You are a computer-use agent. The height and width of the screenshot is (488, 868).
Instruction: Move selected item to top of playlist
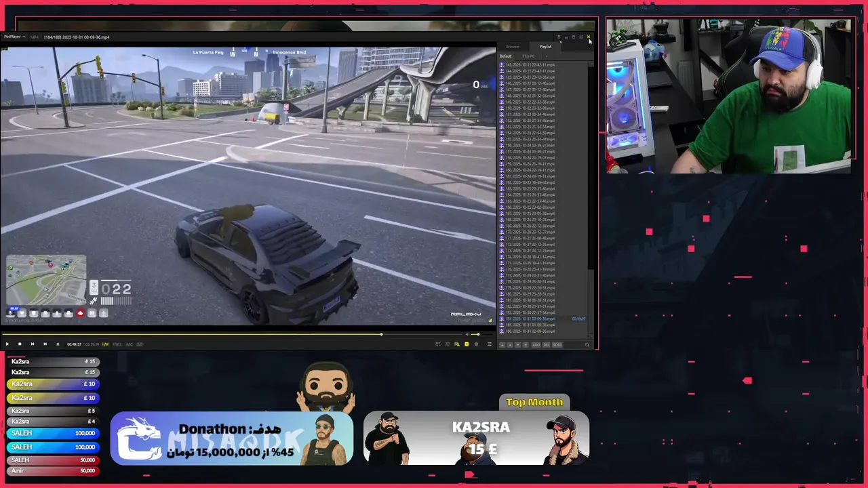[502, 345]
